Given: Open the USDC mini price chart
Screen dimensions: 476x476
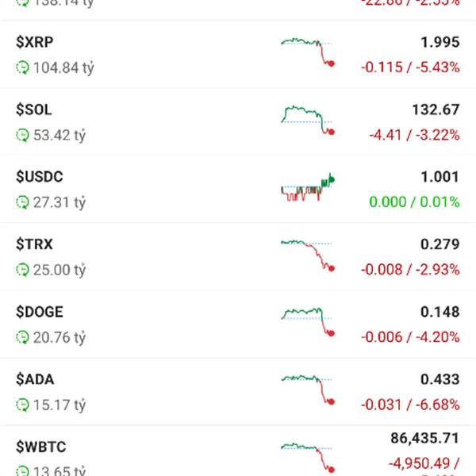Looking at the screenshot, I should point(307,186).
